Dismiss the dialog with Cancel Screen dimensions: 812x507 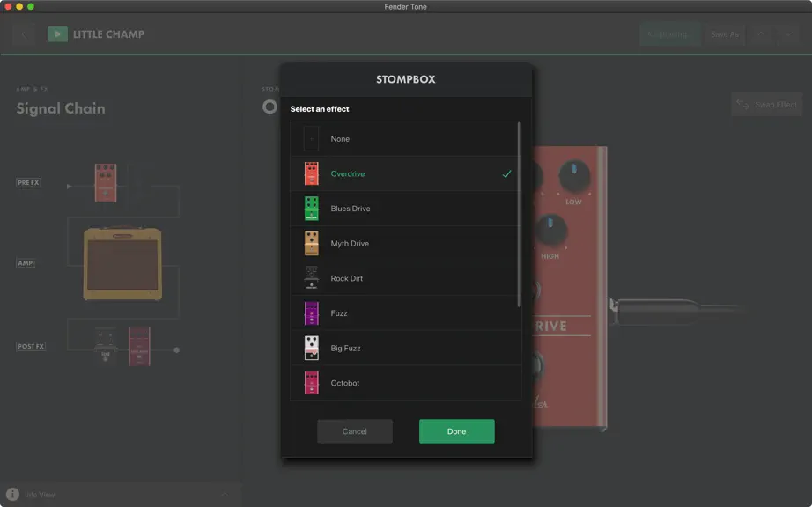355,431
